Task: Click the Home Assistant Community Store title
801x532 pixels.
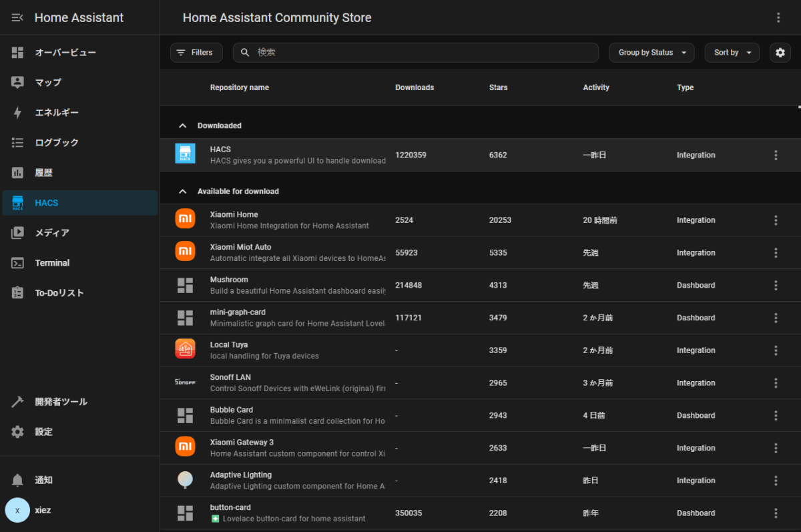Action: [x=277, y=18]
